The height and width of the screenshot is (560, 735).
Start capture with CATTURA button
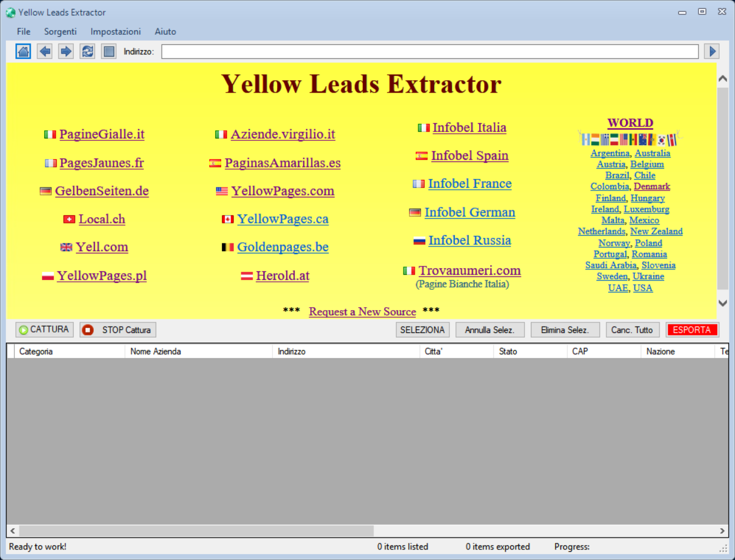pyautogui.click(x=45, y=330)
